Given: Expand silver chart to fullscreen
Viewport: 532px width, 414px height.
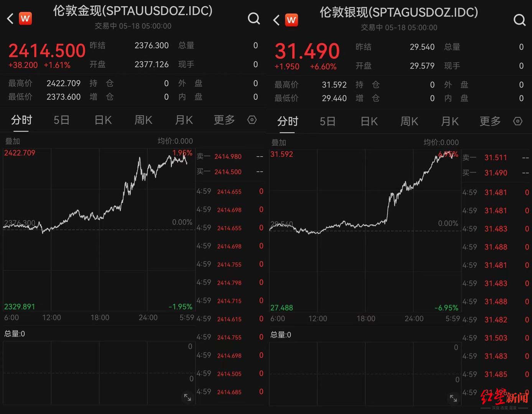Looking at the screenshot, I should 453,398.
